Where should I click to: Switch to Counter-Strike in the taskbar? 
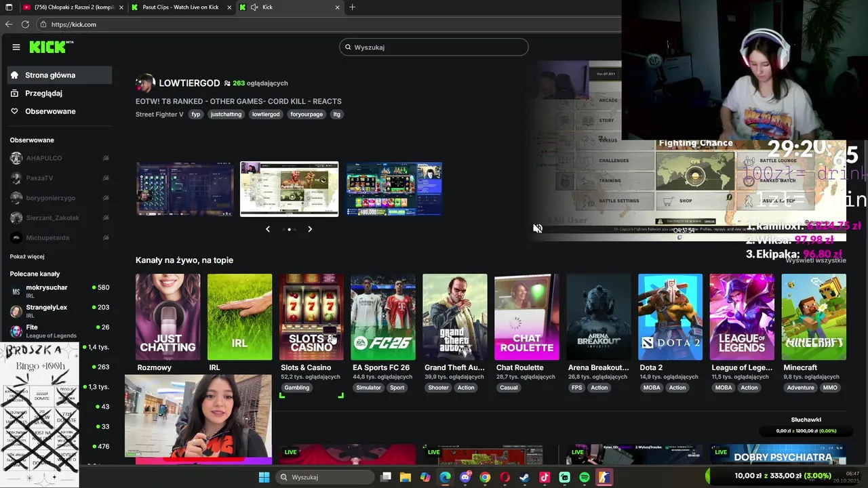coord(604,477)
